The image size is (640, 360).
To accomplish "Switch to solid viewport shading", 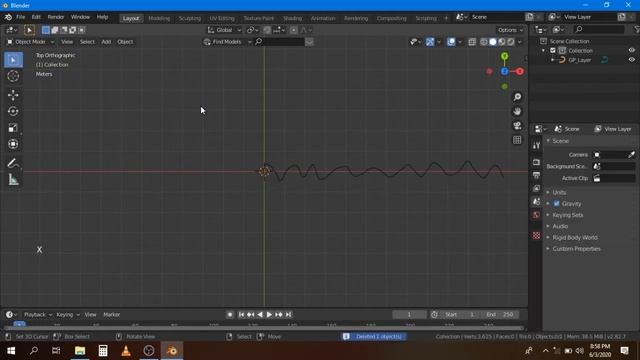I will coord(493,42).
